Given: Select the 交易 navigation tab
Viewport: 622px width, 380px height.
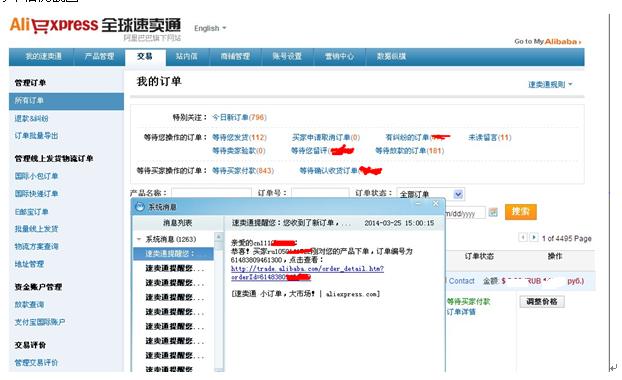Looking at the screenshot, I should click(145, 56).
